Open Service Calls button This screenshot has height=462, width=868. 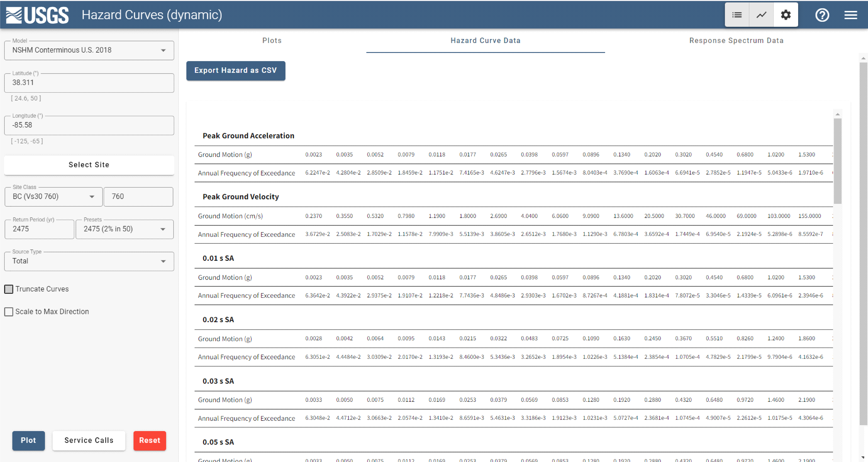tap(89, 440)
